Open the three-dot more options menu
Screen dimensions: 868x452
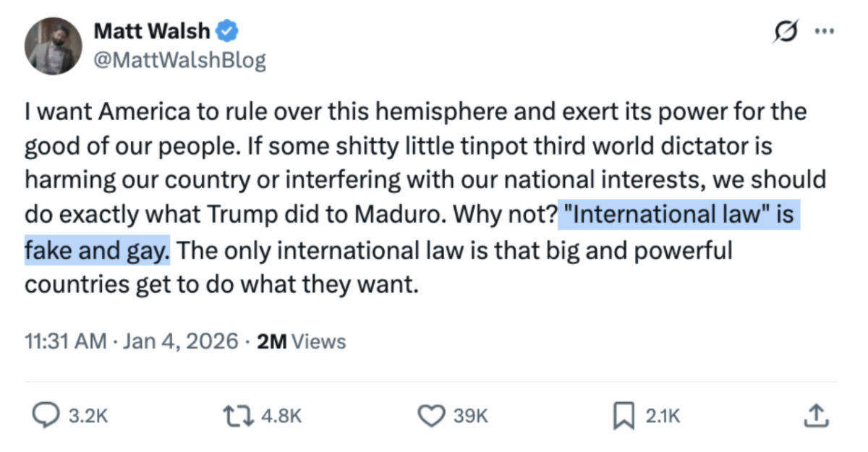825,32
